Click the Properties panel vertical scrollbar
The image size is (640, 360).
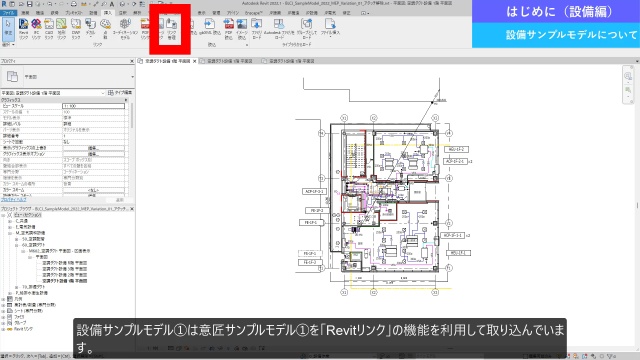[132, 116]
